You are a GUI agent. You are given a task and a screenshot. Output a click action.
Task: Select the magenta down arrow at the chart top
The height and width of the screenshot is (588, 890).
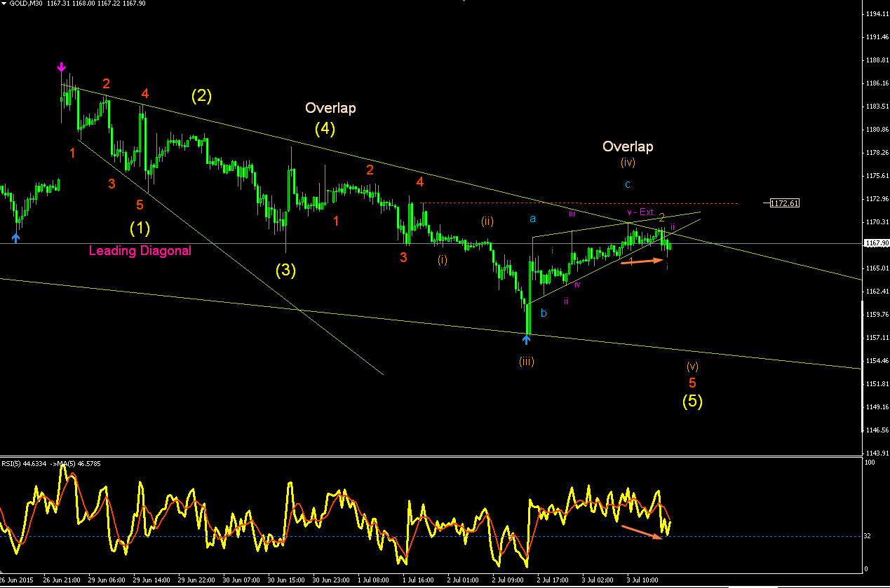pyautogui.click(x=61, y=67)
